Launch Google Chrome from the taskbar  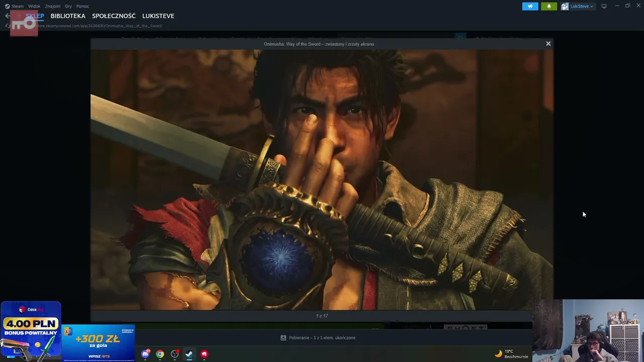point(160,354)
